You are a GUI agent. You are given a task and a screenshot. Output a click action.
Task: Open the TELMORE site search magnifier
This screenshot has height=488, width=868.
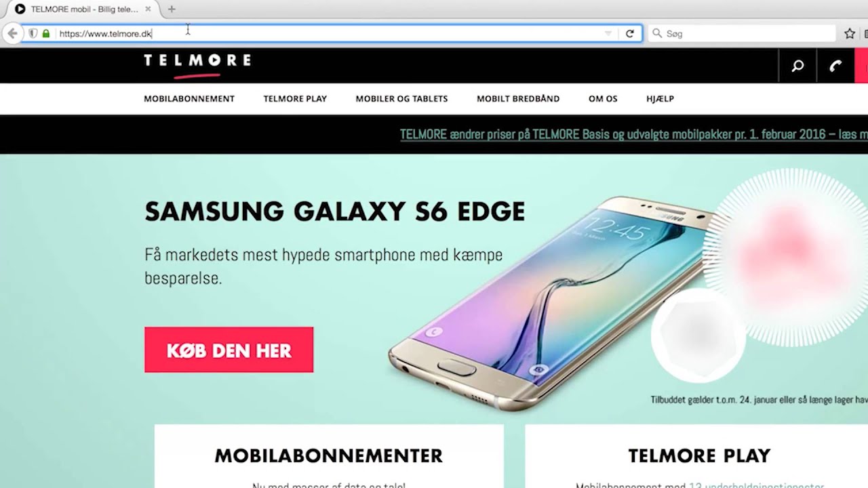click(x=798, y=66)
